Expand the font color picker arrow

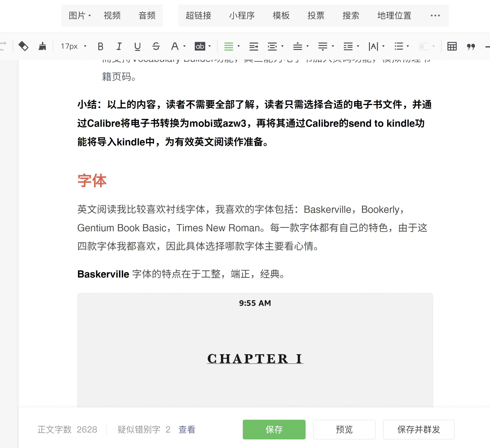click(184, 46)
